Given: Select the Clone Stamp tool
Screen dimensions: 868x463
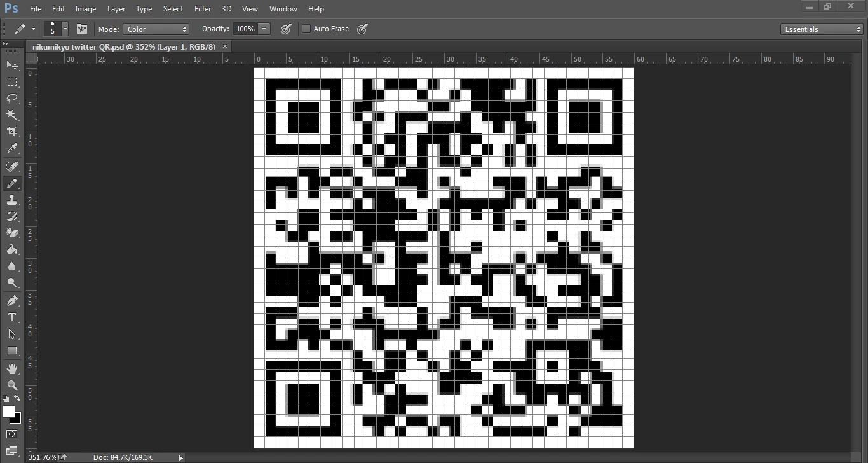Looking at the screenshot, I should click(x=12, y=200).
